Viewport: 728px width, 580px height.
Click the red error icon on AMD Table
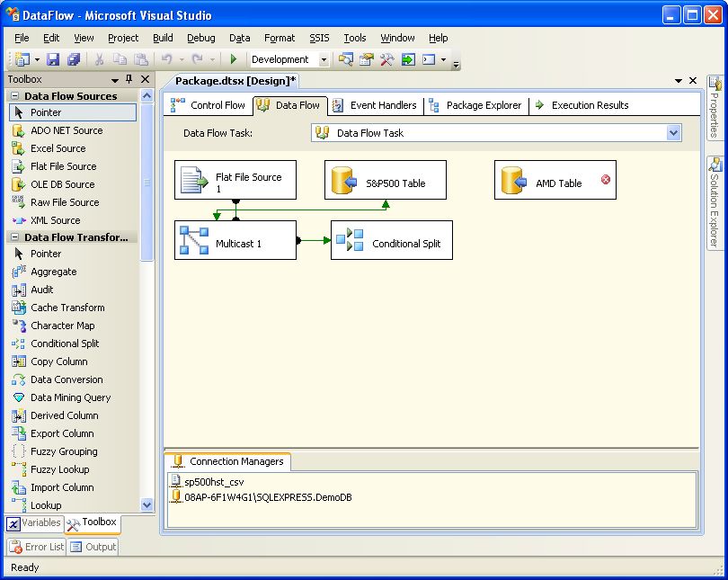[x=605, y=180]
